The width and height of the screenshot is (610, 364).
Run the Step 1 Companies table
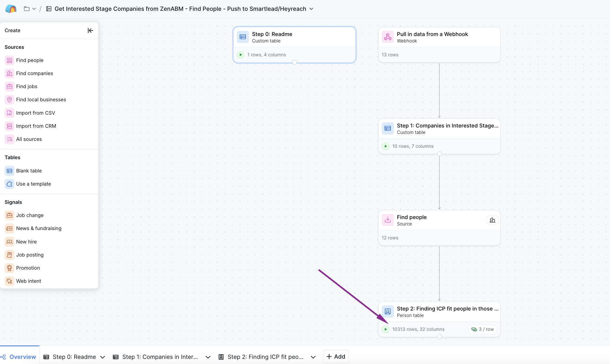pyautogui.click(x=385, y=146)
